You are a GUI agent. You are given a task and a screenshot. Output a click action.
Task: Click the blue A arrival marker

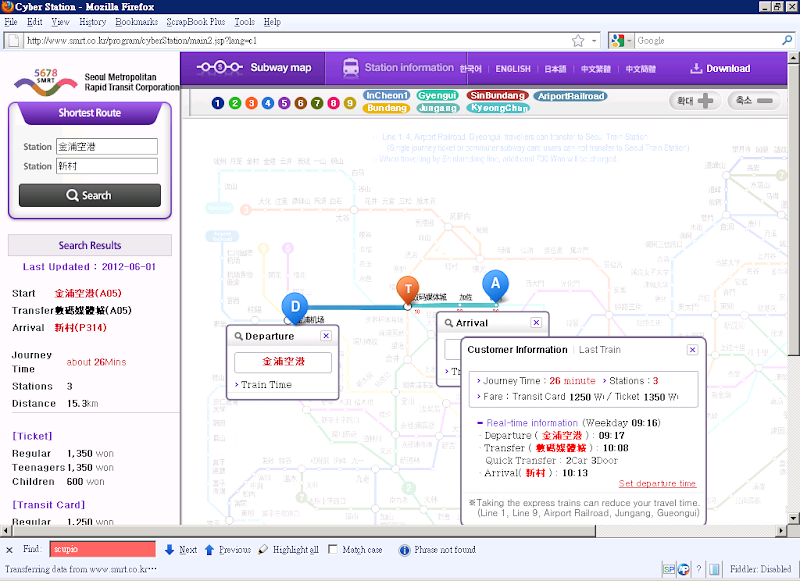coord(495,285)
